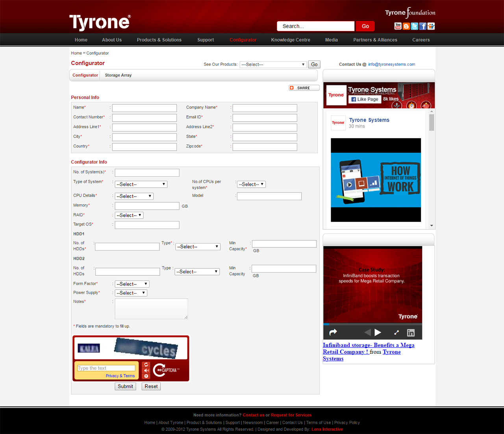Screen dimensions: 504x434
Task: Go to the previous slide in the slideshow
Action: coord(367,332)
